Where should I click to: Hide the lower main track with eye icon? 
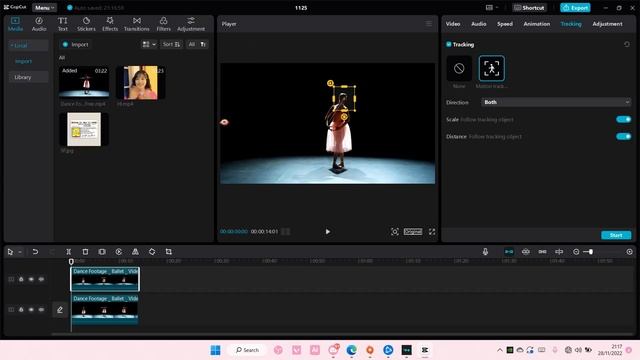click(x=31, y=310)
